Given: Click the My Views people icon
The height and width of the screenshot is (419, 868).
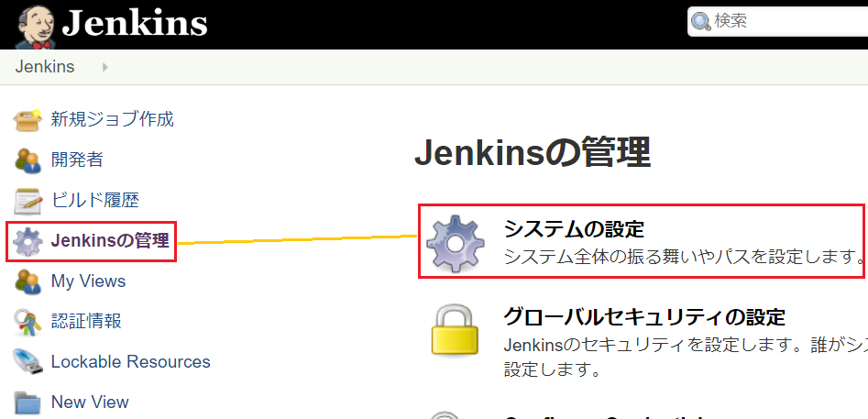Looking at the screenshot, I should [x=27, y=281].
